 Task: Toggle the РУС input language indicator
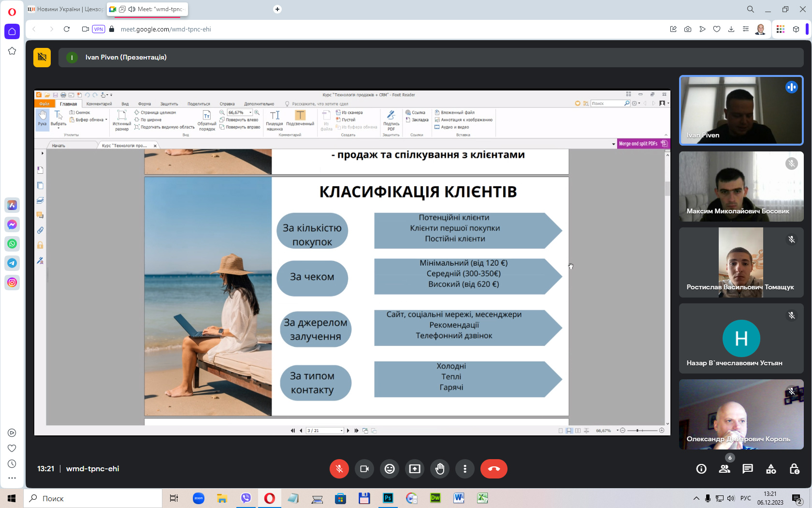click(x=746, y=498)
